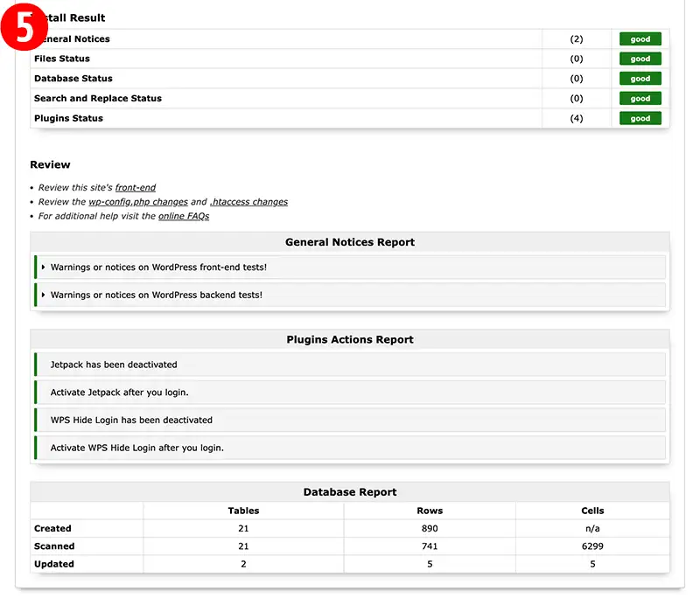Screen dimensions: 700x598
Task: Visit the online FAQs link
Action: tap(184, 216)
